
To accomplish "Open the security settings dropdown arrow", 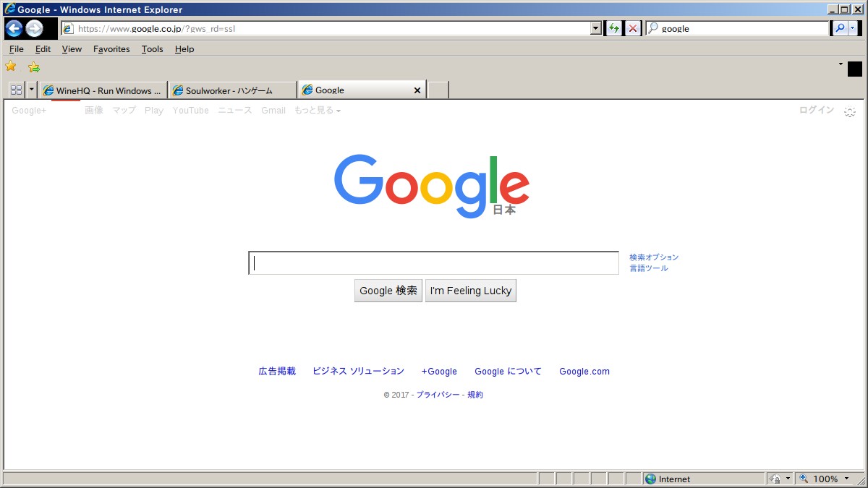I will [788, 479].
